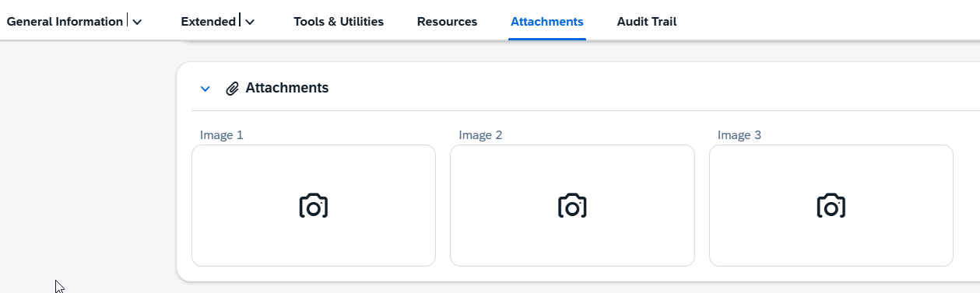
Task: Switch to the General Information tab
Action: point(65,22)
